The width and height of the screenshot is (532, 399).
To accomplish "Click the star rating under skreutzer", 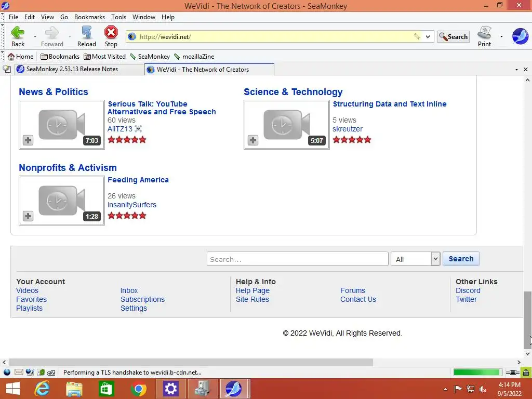I will click(x=352, y=139).
